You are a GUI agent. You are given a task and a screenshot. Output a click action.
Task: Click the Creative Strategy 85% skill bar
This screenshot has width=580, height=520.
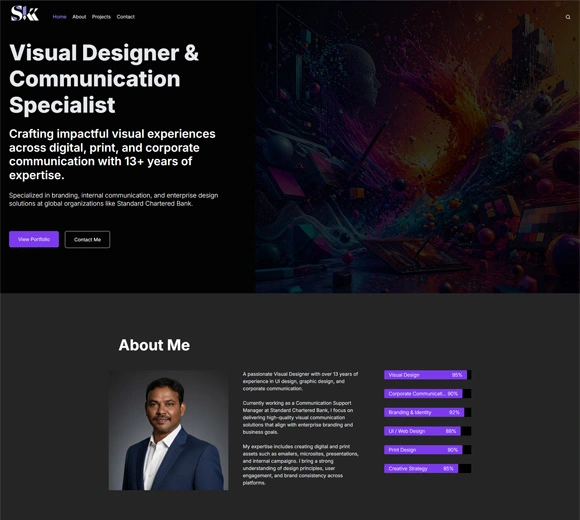point(427,468)
